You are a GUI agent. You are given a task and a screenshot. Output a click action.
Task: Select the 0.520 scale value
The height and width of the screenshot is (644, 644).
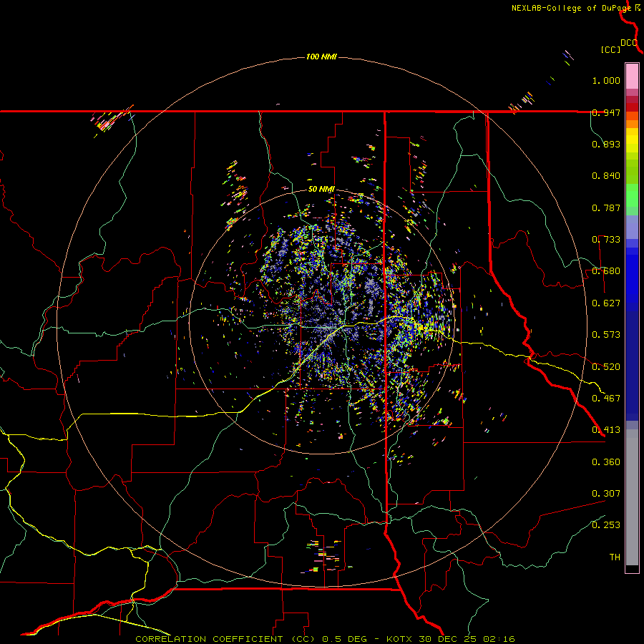click(x=606, y=366)
